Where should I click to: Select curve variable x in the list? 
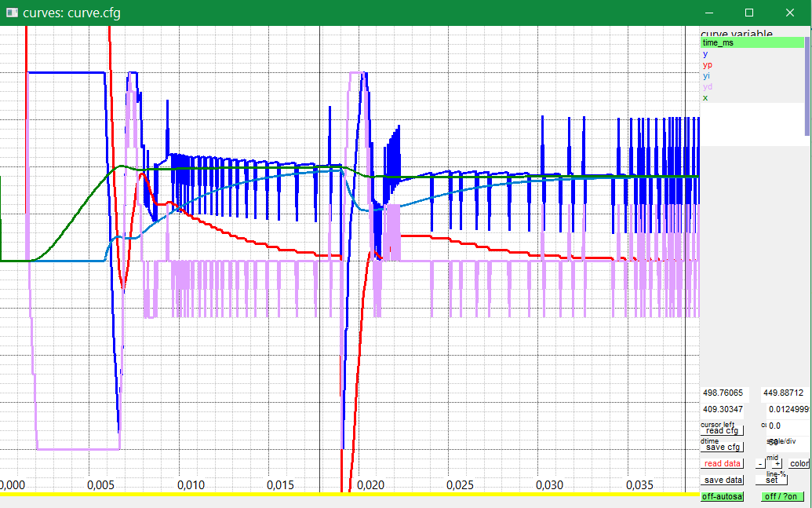coord(752,97)
